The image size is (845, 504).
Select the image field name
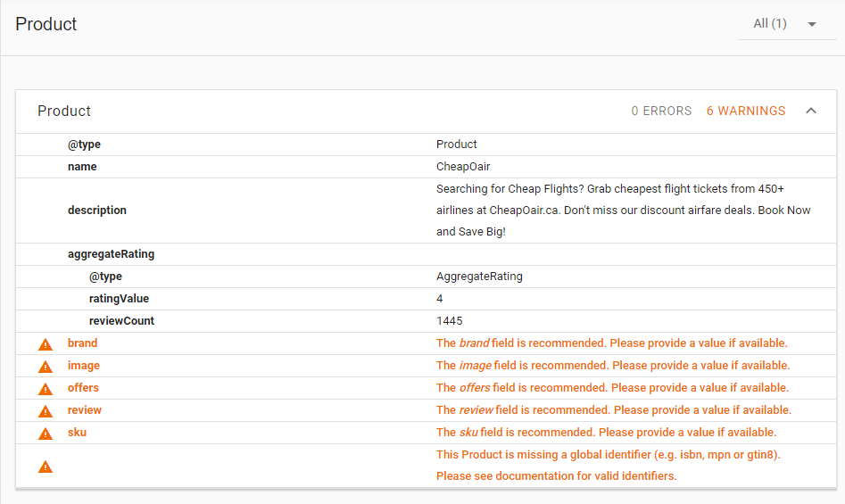tap(84, 366)
